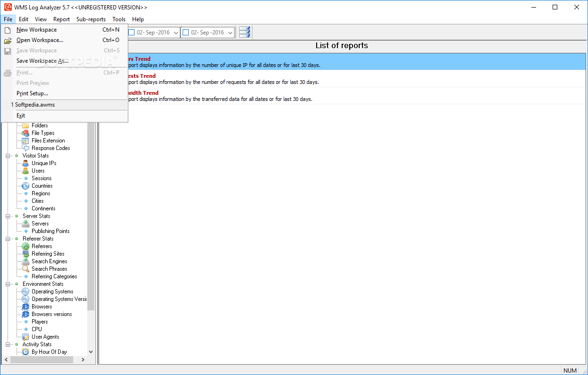Select the highlighted unique IP trend report
The width and height of the screenshot is (588, 375).
[342, 62]
